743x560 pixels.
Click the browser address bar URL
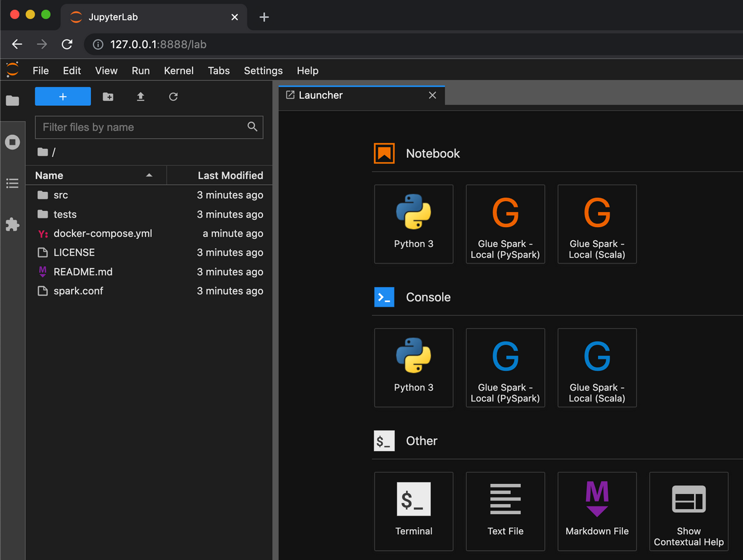tap(159, 45)
